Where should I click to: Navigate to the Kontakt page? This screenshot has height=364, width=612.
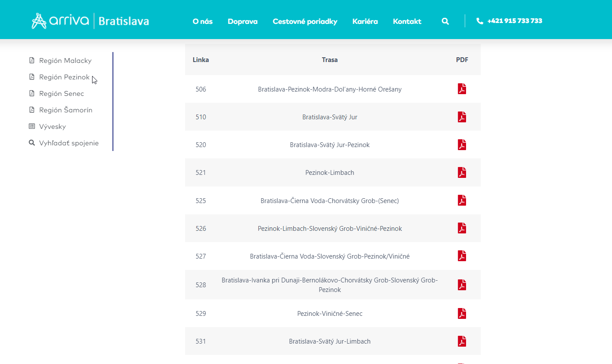pos(407,21)
